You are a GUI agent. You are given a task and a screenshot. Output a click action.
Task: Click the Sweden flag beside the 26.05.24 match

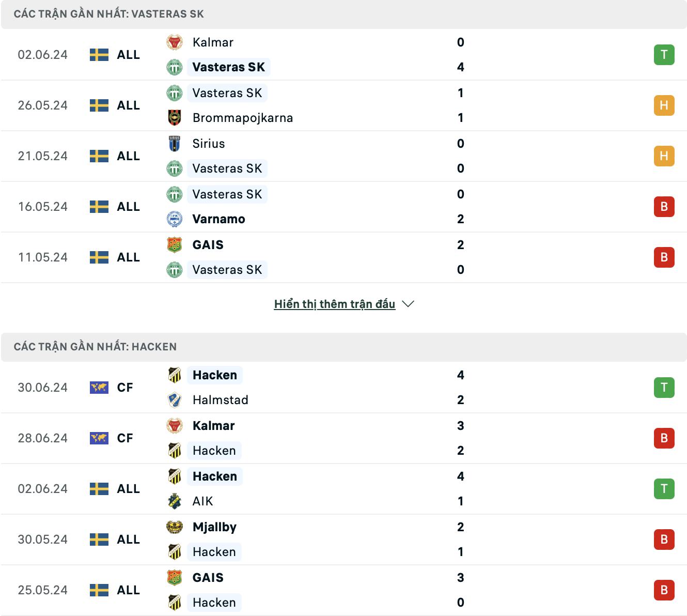[x=99, y=105]
